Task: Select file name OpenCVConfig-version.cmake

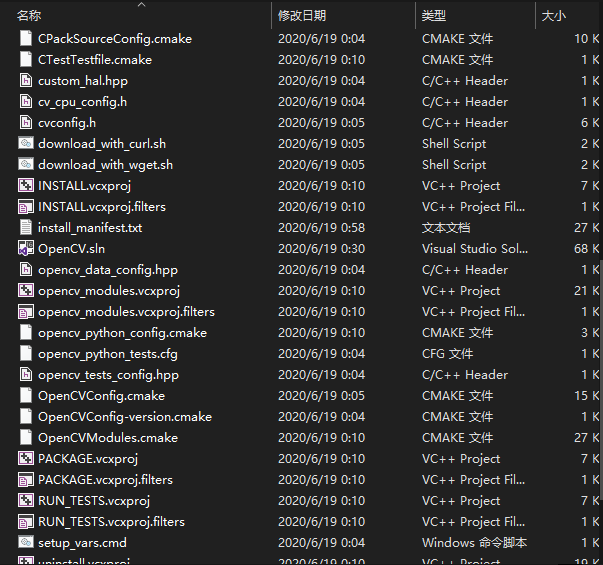Action: (125, 417)
